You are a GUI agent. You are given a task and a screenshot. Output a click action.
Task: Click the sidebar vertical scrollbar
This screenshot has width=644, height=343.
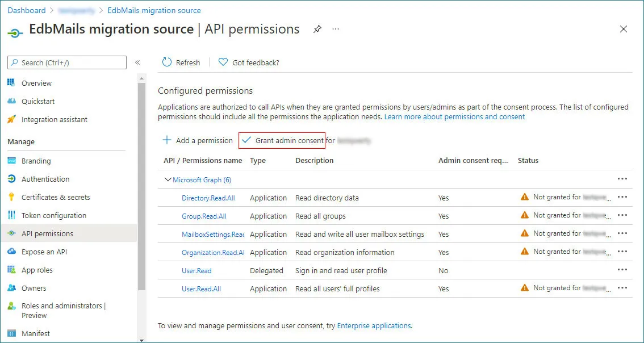point(142,187)
